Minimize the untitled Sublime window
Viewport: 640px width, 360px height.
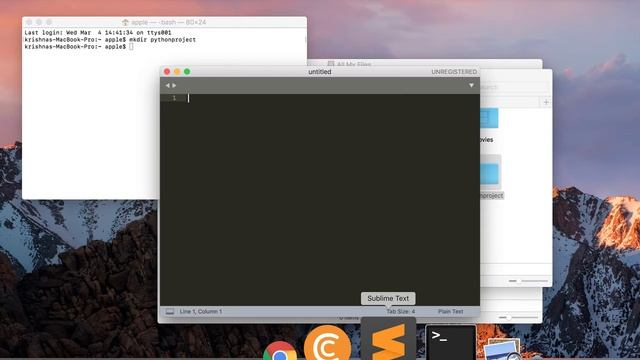pos(177,71)
